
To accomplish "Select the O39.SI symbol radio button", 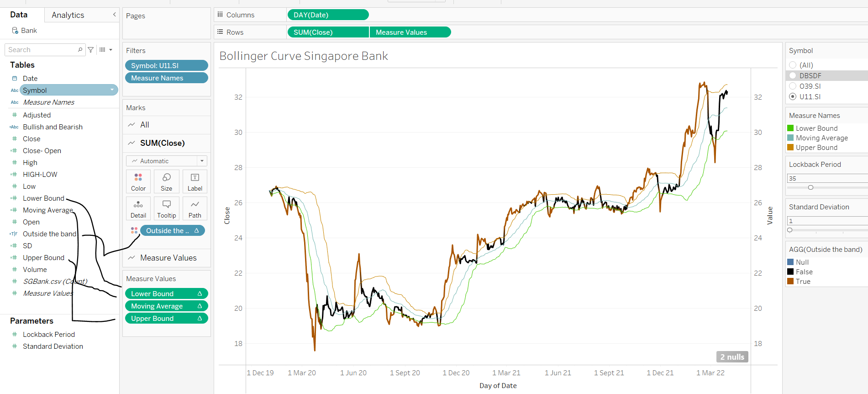I will click(x=793, y=86).
